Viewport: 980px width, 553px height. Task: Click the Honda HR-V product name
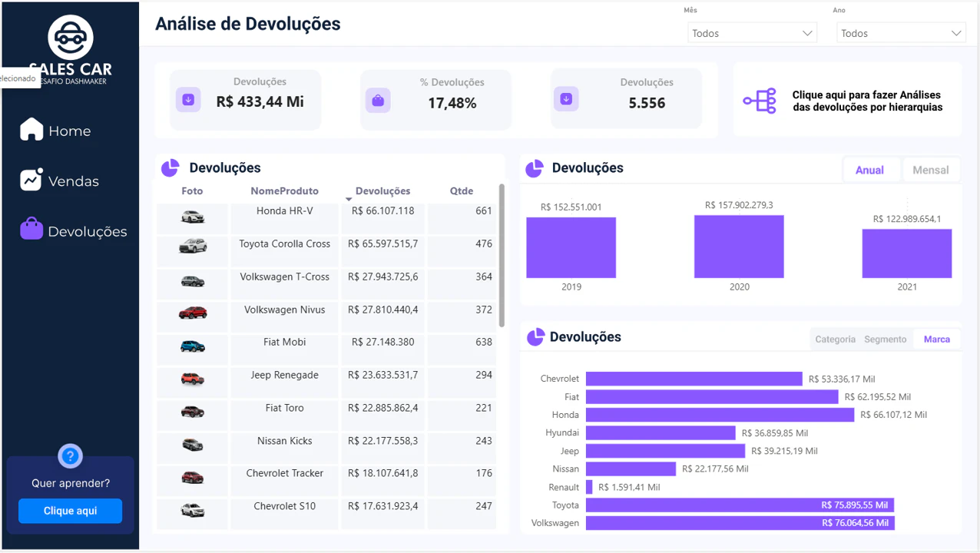click(x=284, y=210)
